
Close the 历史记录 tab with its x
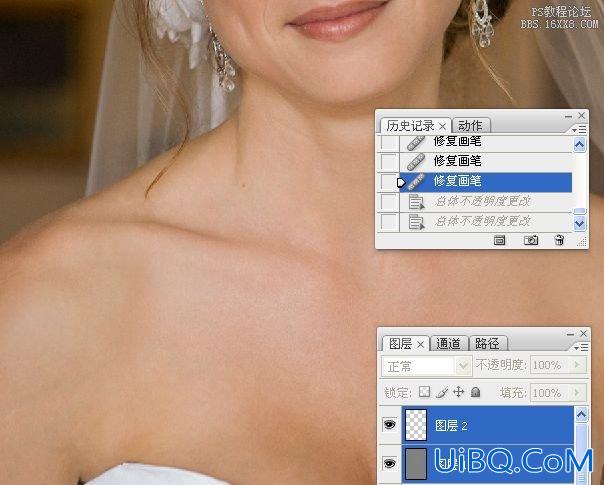point(443,126)
